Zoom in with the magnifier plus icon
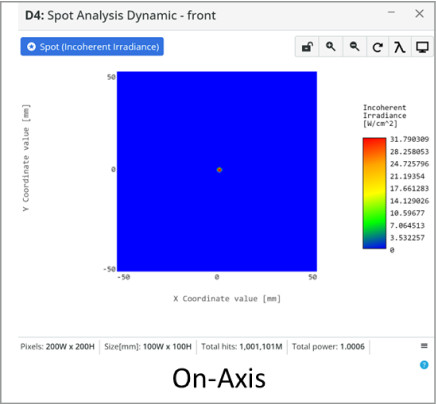 (x=331, y=47)
